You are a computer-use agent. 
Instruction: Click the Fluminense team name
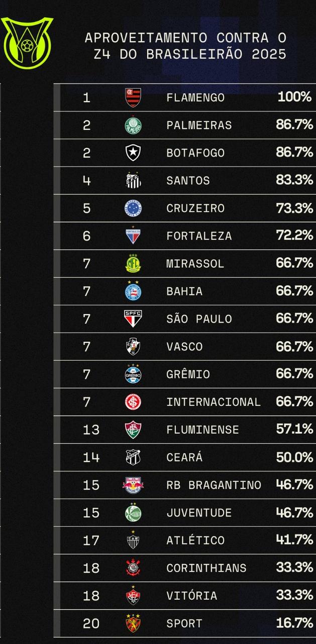tap(202, 430)
